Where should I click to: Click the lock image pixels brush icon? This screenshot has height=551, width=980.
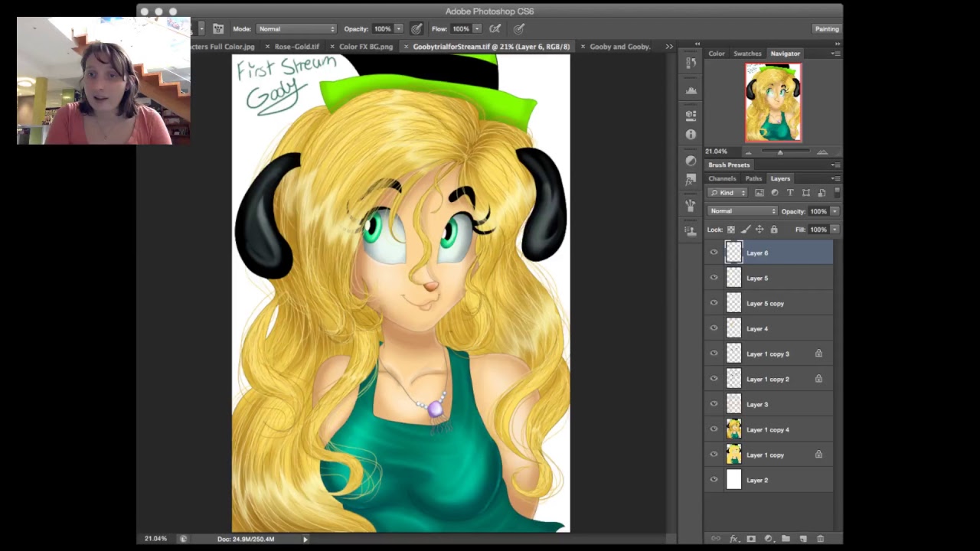pos(745,230)
